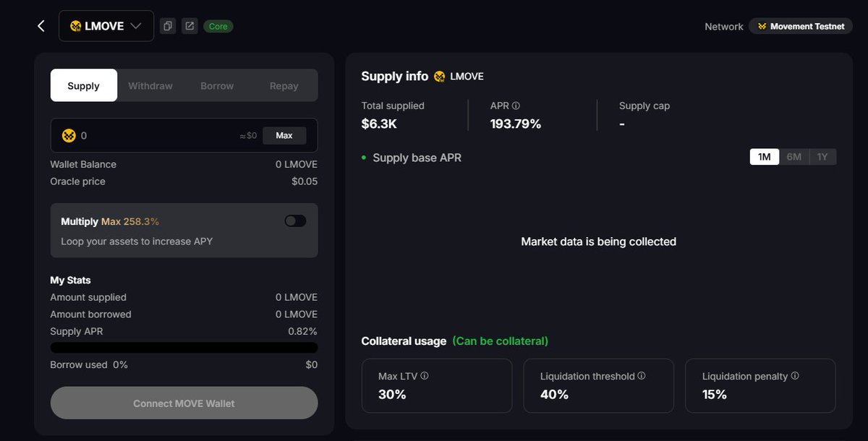The image size is (868, 441).
Task: Click the Max LTV info icon
Action: click(x=425, y=376)
